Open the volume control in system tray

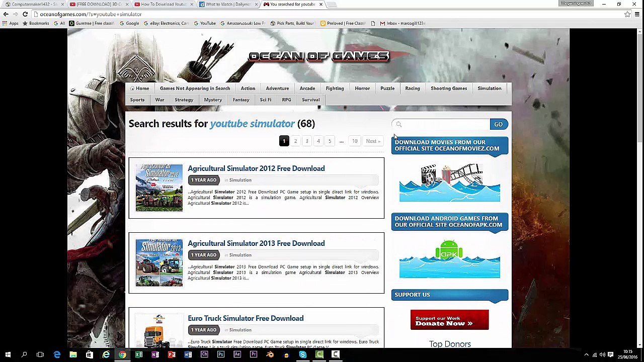pyautogui.click(x=603, y=355)
